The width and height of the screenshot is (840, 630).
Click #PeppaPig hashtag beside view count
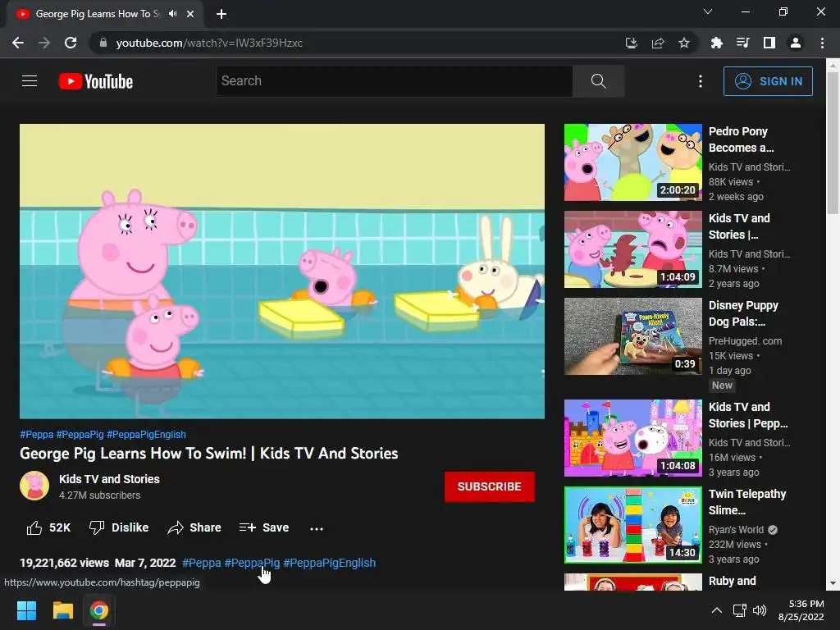[x=252, y=563]
